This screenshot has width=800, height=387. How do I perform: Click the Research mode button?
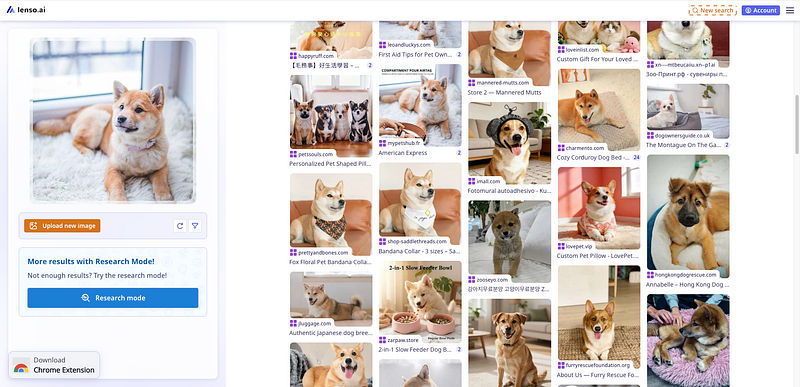[x=113, y=298]
